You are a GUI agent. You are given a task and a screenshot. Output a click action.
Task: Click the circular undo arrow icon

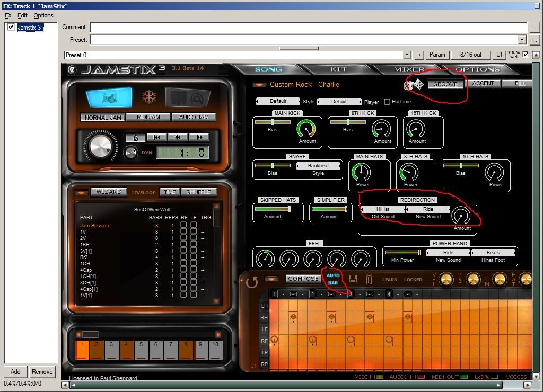252,282
